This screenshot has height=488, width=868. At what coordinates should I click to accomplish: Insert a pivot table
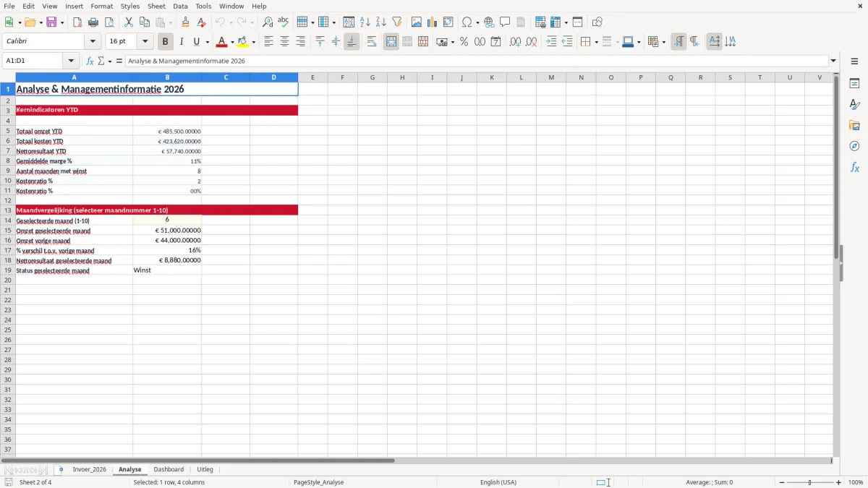pos(448,22)
